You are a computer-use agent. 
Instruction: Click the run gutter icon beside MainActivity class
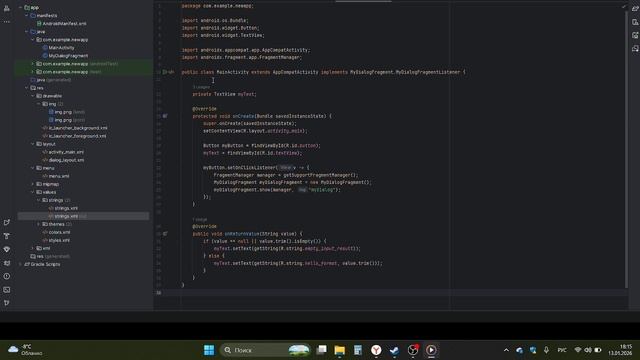pos(165,72)
